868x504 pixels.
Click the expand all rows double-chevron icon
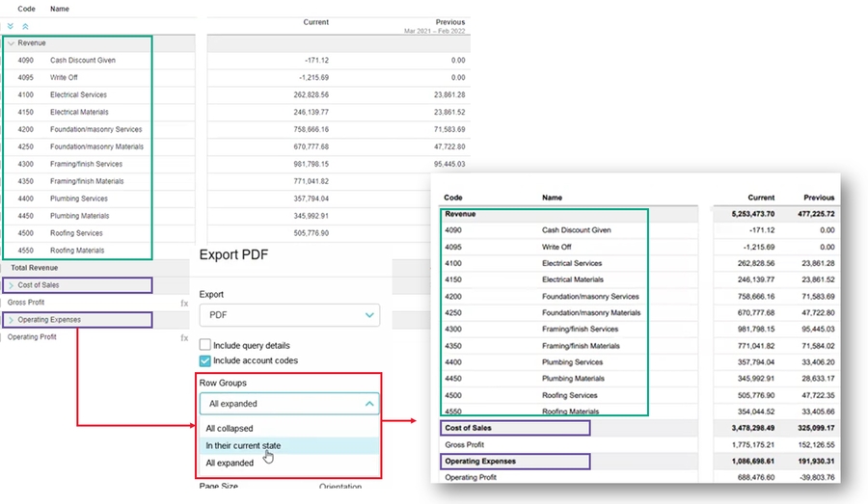coord(11,26)
